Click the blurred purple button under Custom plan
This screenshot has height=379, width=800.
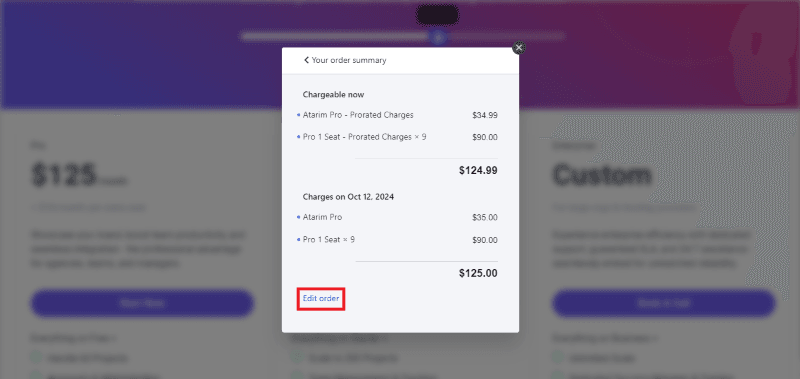pyautogui.click(x=664, y=304)
